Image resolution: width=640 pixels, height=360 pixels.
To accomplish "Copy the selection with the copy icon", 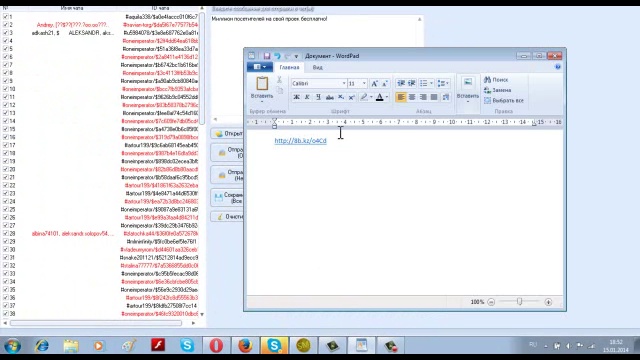I will click(280, 90).
